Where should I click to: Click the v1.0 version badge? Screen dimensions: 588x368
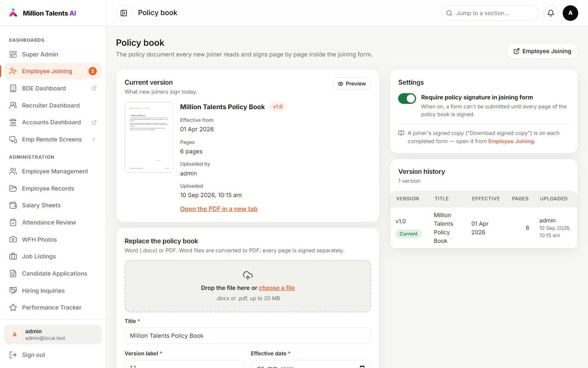[x=278, y=107]
